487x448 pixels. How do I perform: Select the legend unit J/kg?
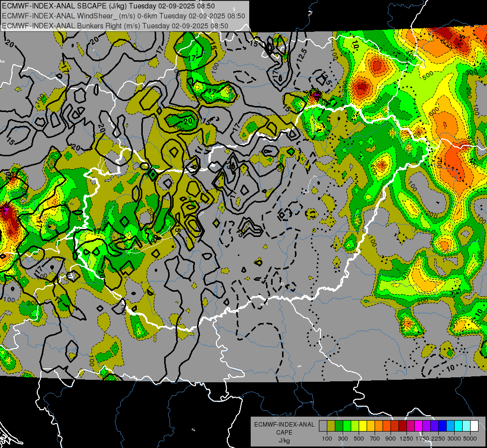point(285,441)
